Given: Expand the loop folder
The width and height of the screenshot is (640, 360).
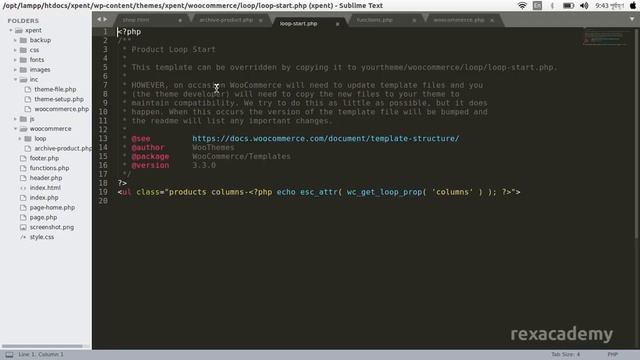Looking at the screenshot, I should pyautogui.click(x=20, y=138).
